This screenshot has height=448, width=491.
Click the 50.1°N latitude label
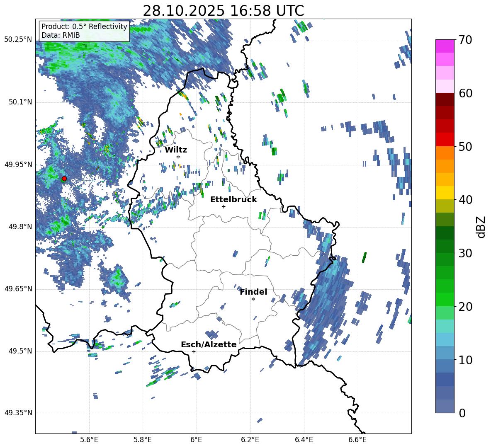pos(20,102)
